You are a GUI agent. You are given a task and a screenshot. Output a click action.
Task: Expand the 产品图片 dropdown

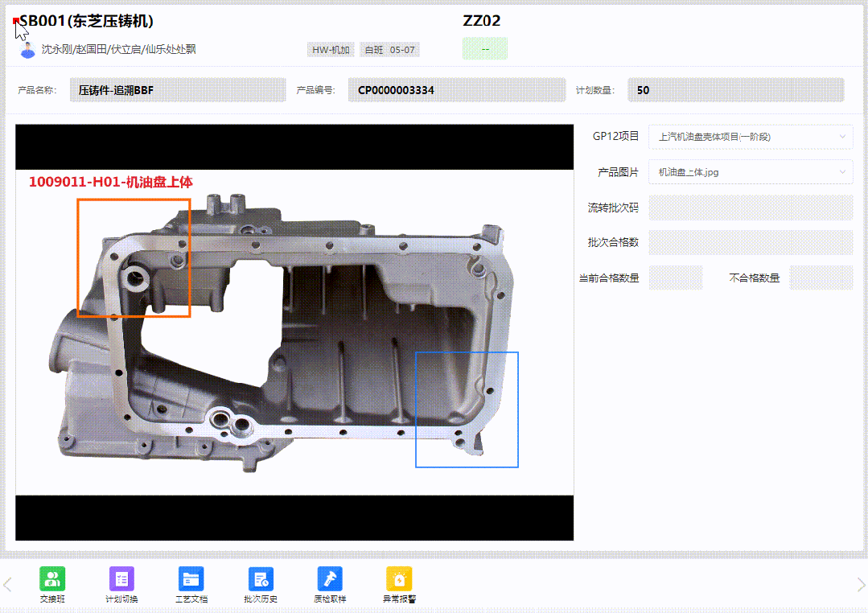pos(750,172)
